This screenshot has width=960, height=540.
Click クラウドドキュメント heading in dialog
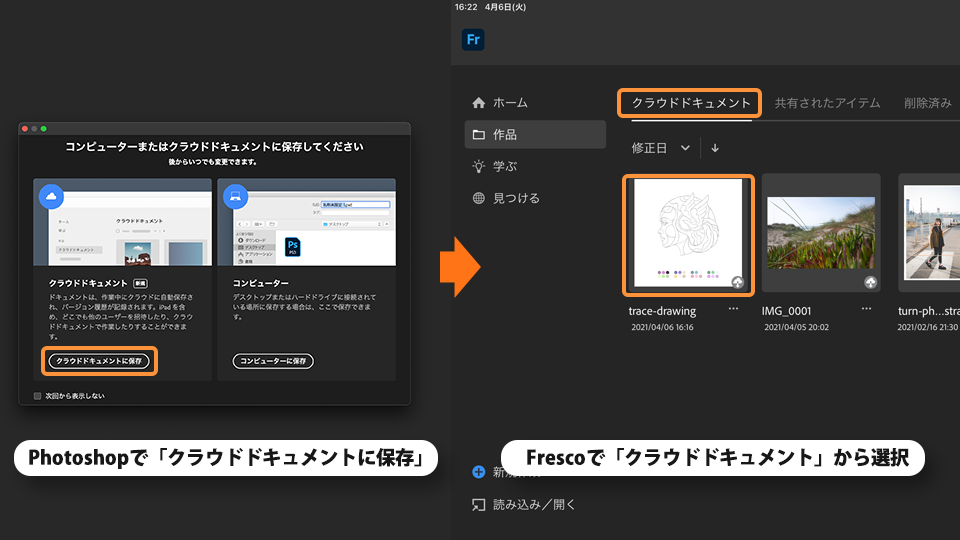(88, 283)
